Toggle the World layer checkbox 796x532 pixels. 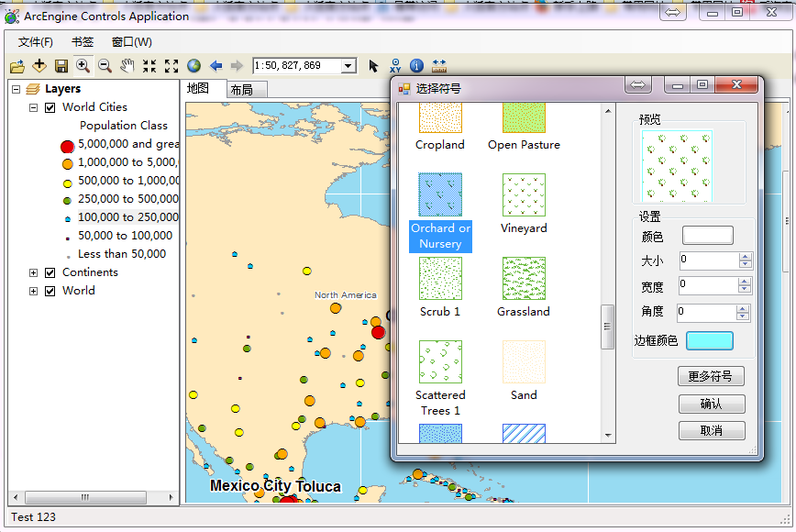point(50,291)
